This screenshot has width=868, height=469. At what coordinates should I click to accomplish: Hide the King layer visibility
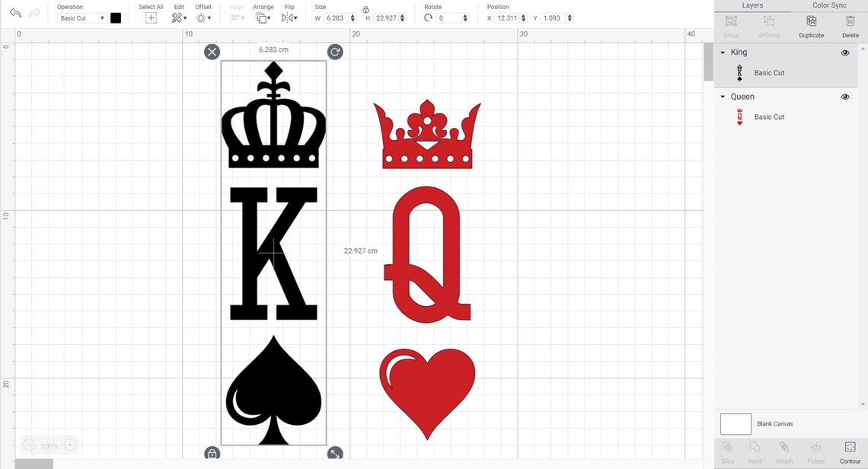[x=845, y=53]
